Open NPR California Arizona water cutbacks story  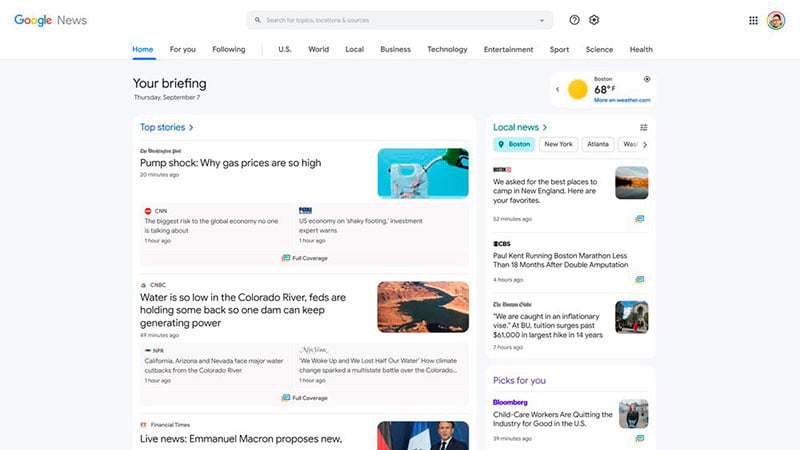click(x=214, y=365)
